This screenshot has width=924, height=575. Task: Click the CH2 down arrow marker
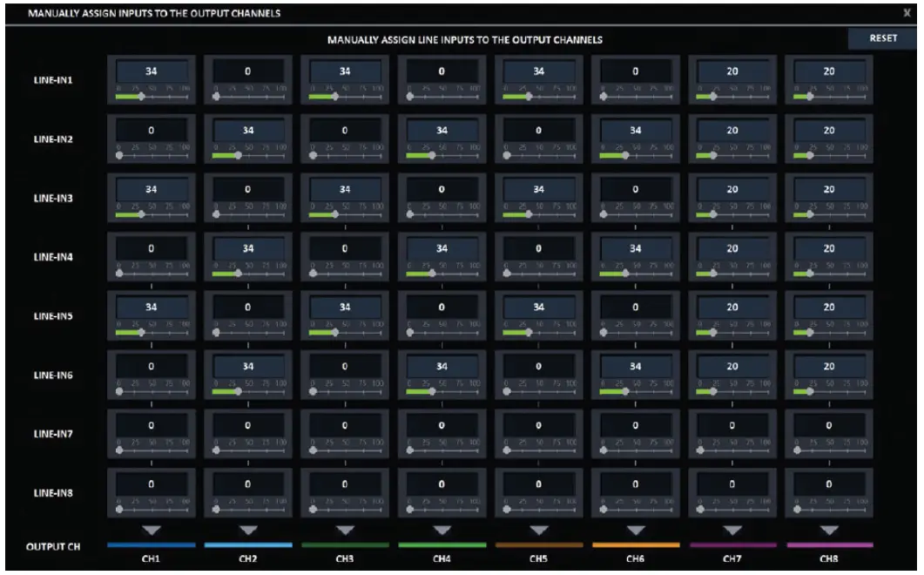(x=248, y=531)
